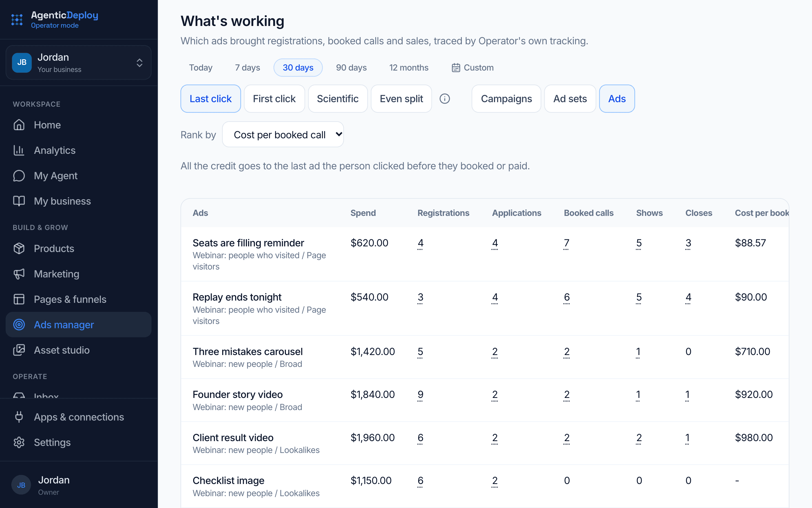Click the Pages & funnels layout icon
Screen dimensions: 812x508
(x=19, y=299)
